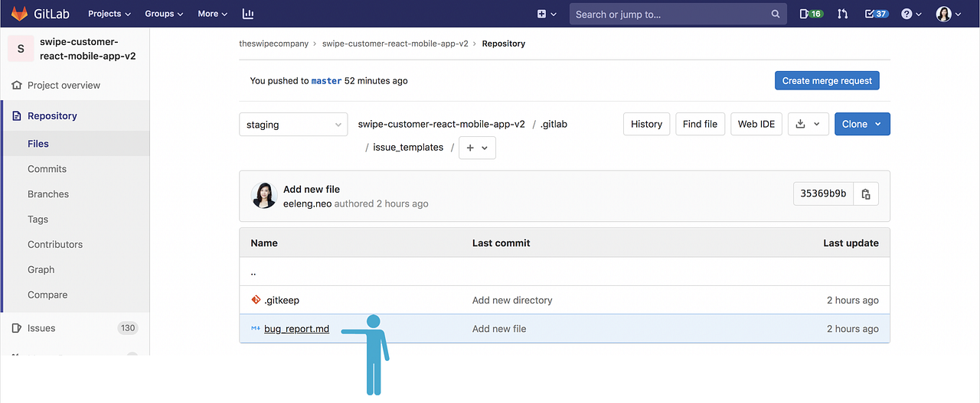Viewport: 980px width, 403px height.
Task: Click commit SHA 35369b9b
Action: coord(823,194)
